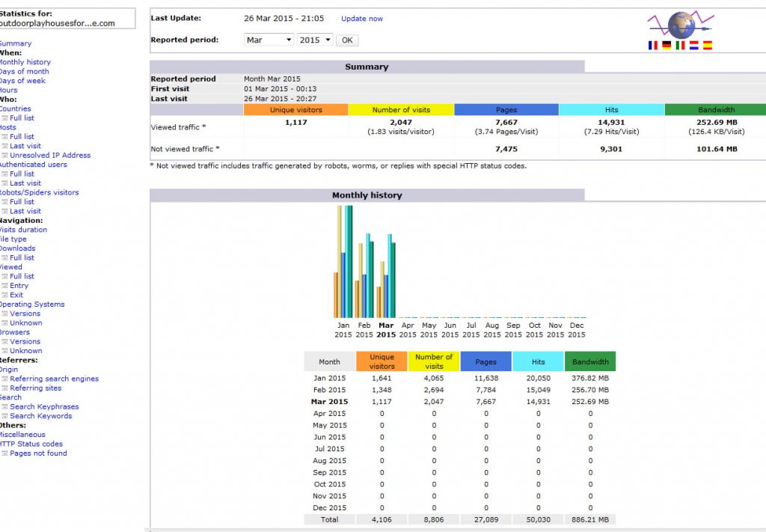Open the Days of week report
The width and height of the screenshot is (766, 532).
click(22, 81)
